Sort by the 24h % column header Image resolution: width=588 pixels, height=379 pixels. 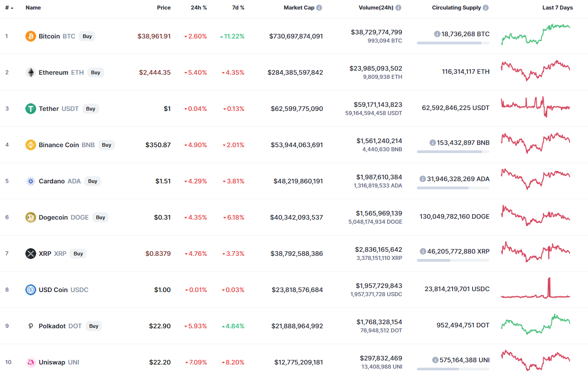tap(199, 8)
